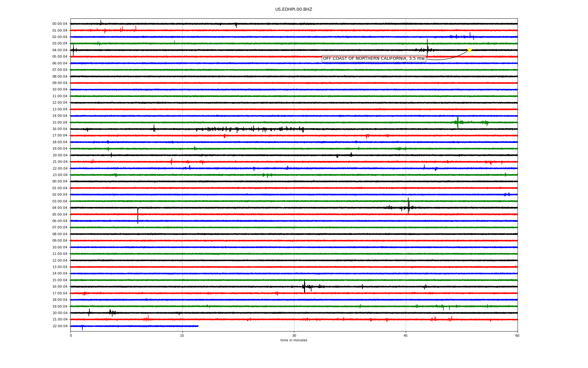Screen dimensions: 588x368
Task: Click the 23:00:04 row label
Action: [x=60, y=175]
